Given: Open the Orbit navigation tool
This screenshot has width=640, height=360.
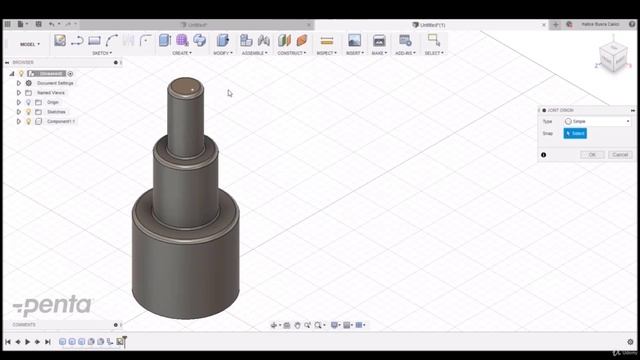Looking at the screenshot, I should point(274,325).
